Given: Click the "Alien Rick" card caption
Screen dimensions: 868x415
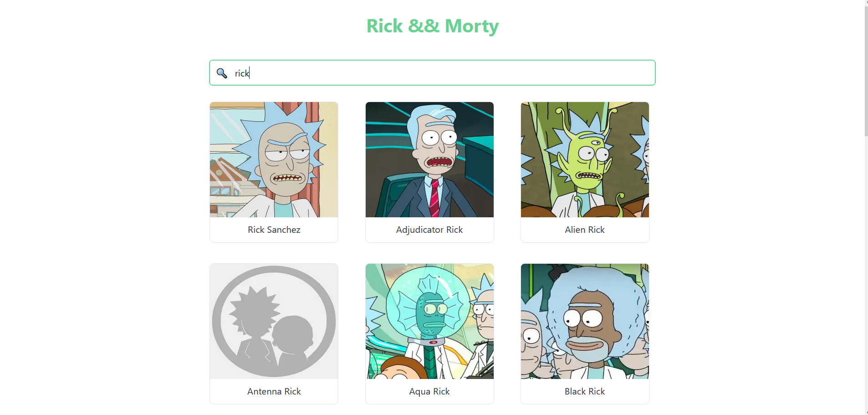Looking at the screenshot, I should [585, 230].
